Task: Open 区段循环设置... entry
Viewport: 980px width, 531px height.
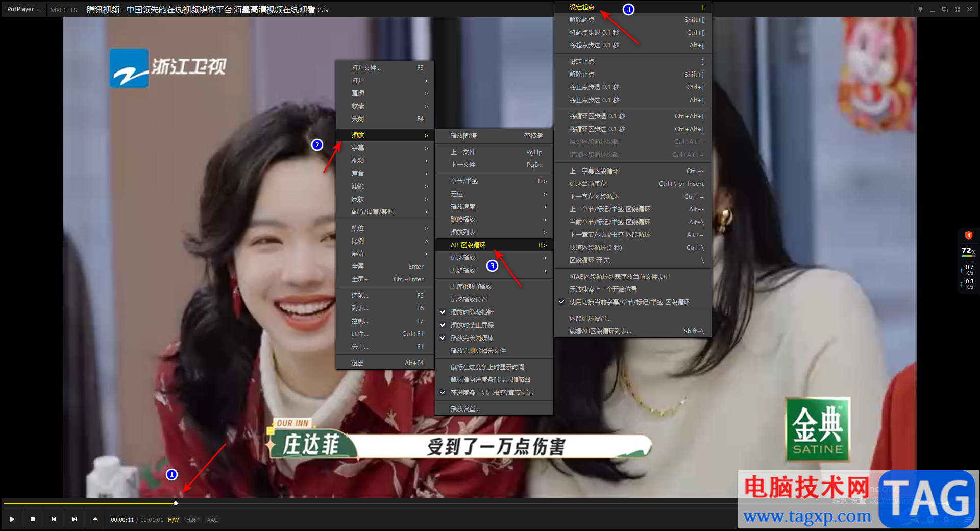Action: [x=633, y=318]
